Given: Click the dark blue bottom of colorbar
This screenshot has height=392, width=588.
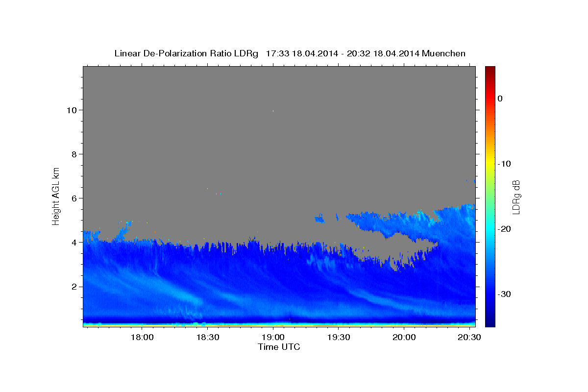Looking at the screenshot, I should [490, 322].
